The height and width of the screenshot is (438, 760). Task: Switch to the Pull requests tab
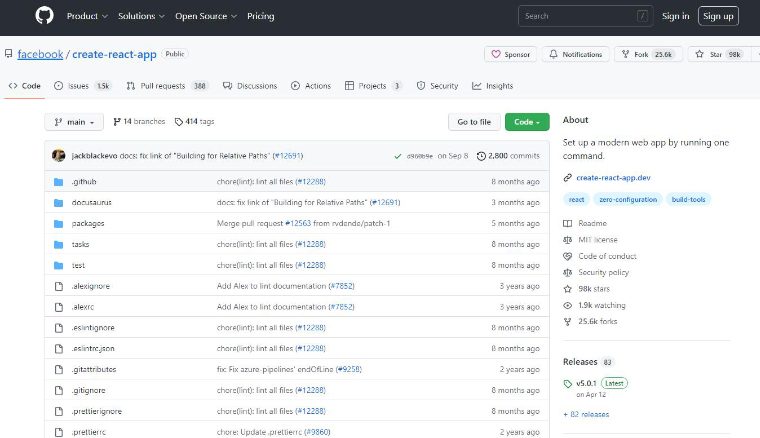[167, 86]
